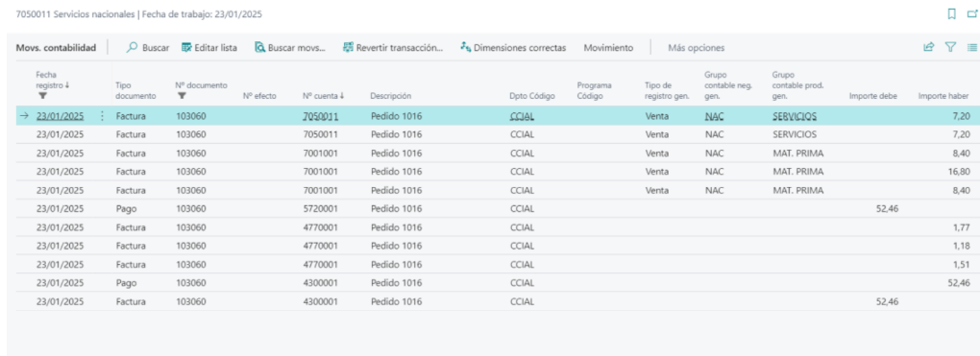Screen dimensions: 980x356
Task: Click the Buscar magnifier action
Action: (x=148, y=47)
